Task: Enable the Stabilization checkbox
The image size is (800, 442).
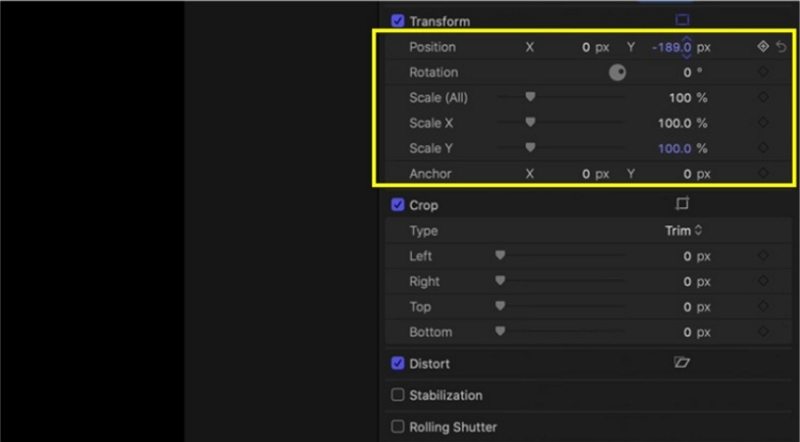Action: point(397,395)
